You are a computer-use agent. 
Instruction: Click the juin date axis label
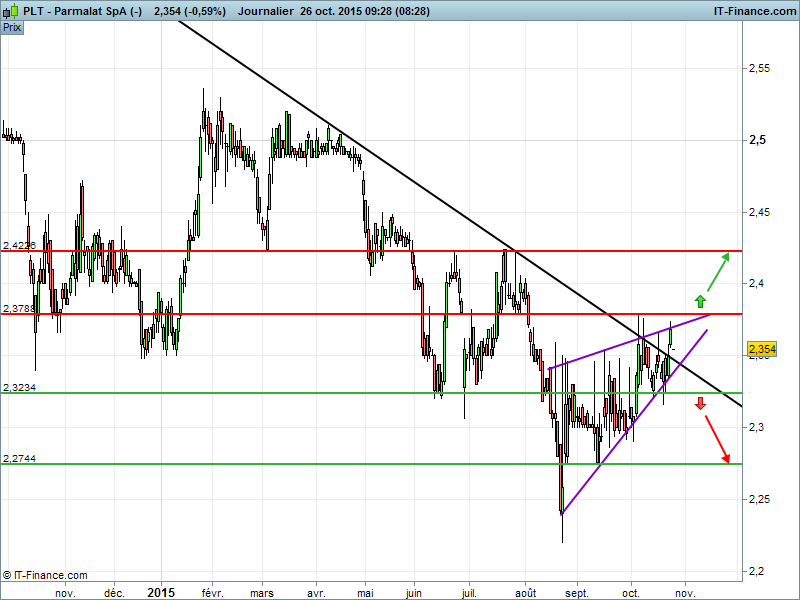point(413,593)
